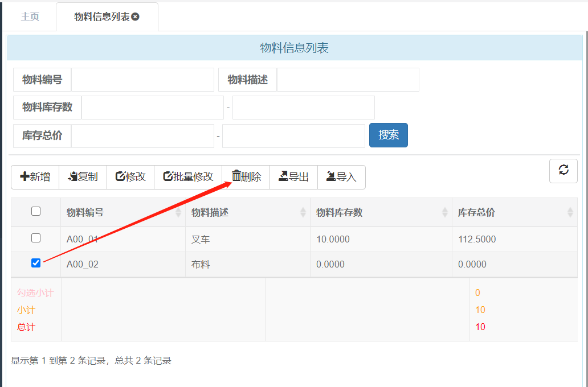The image size is (588, 387).
Task: Toggle the select-all checkbox in table header
Action: pos(36,211)
